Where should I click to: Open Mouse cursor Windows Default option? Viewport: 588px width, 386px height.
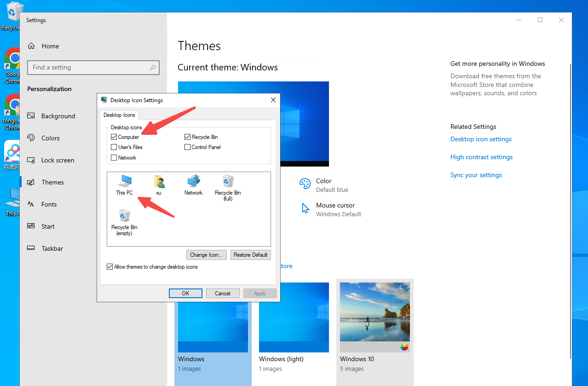pos(331,209)
